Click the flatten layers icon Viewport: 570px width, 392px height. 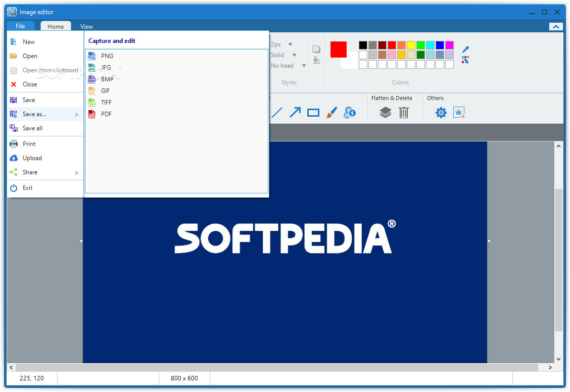pos(386,113)
